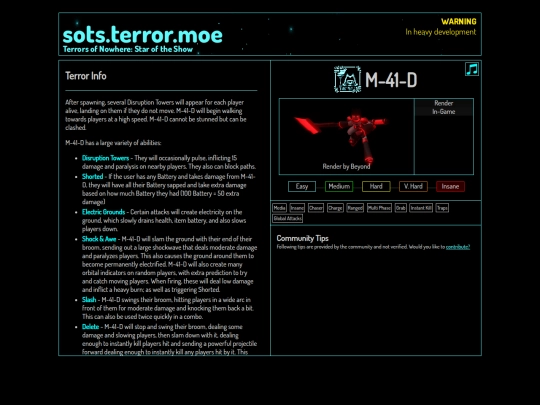Screen dimensions: 540x405
Task: Click 'Terrors of Nowhere: Star of the Show' subtitle
Action: [128, 49]
